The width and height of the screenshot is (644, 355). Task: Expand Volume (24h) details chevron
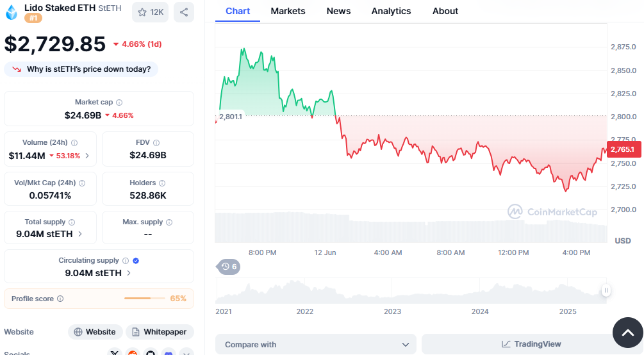[87, 156]
